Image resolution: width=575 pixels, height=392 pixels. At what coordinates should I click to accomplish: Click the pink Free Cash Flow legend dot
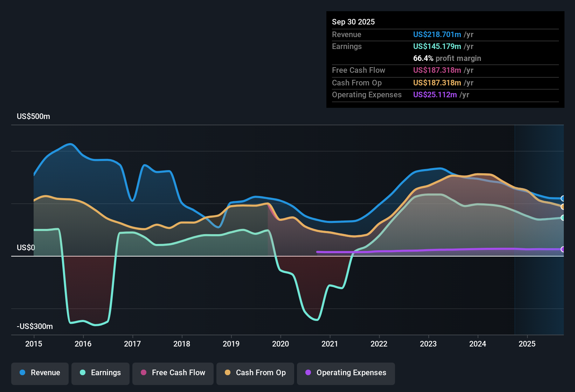pos(143,373)
